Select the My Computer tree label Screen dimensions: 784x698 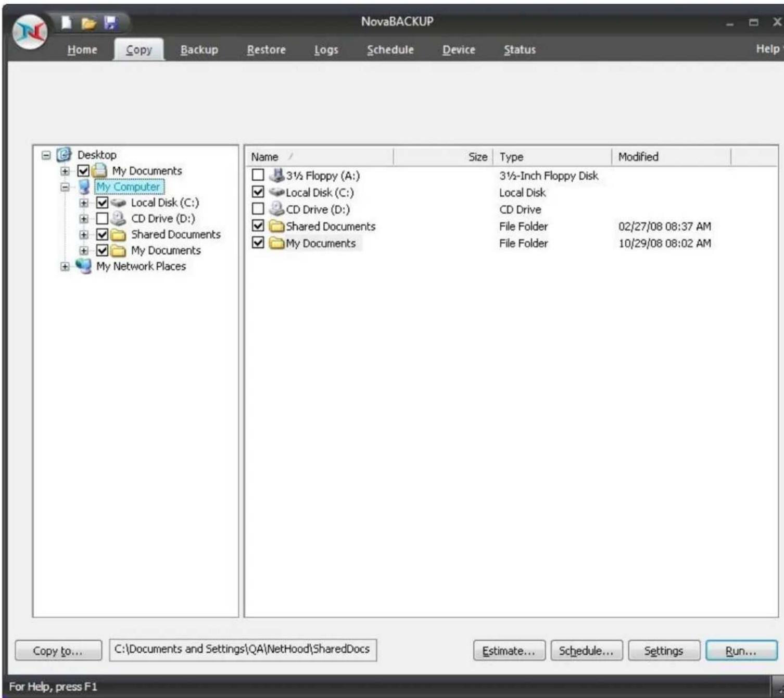(x=129, y=186)
